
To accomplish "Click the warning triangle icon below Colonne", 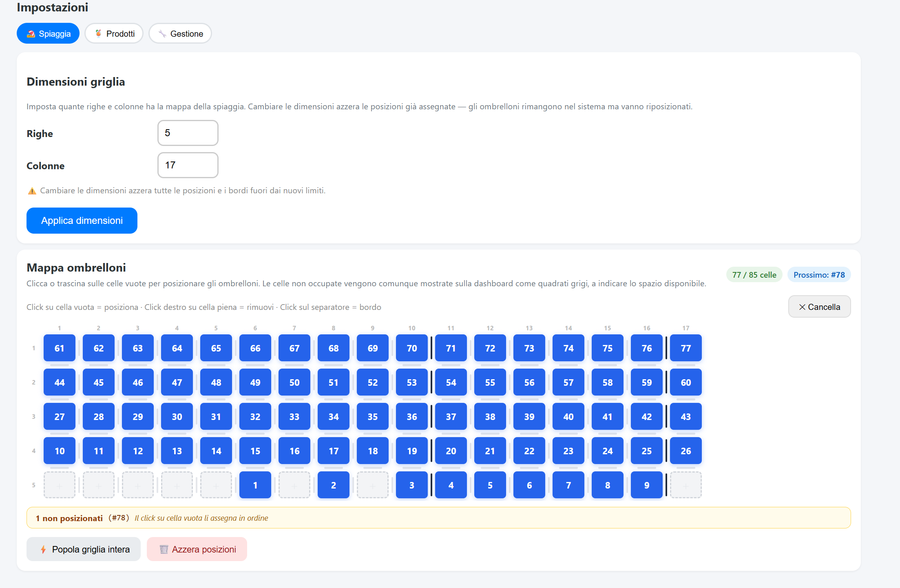I will point(32,191).
